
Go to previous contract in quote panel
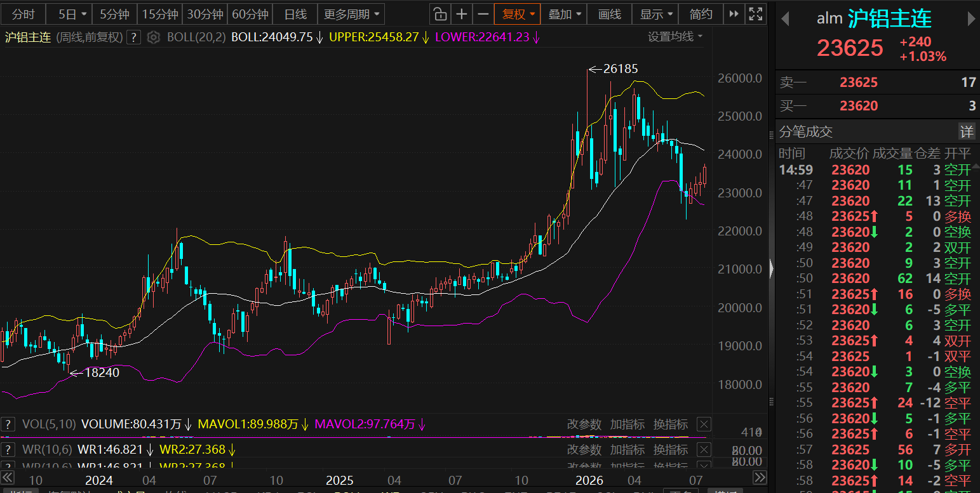785,19
